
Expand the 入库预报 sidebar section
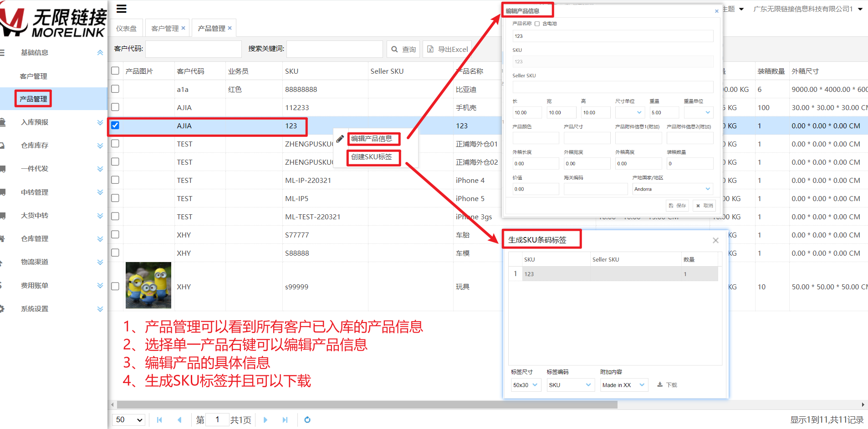tap(100, 122)
